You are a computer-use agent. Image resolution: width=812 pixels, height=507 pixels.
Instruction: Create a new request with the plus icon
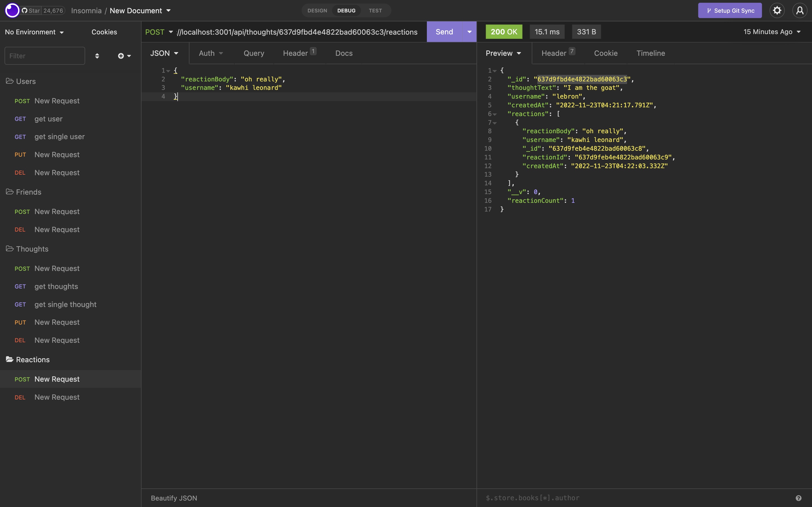[122, 56]
